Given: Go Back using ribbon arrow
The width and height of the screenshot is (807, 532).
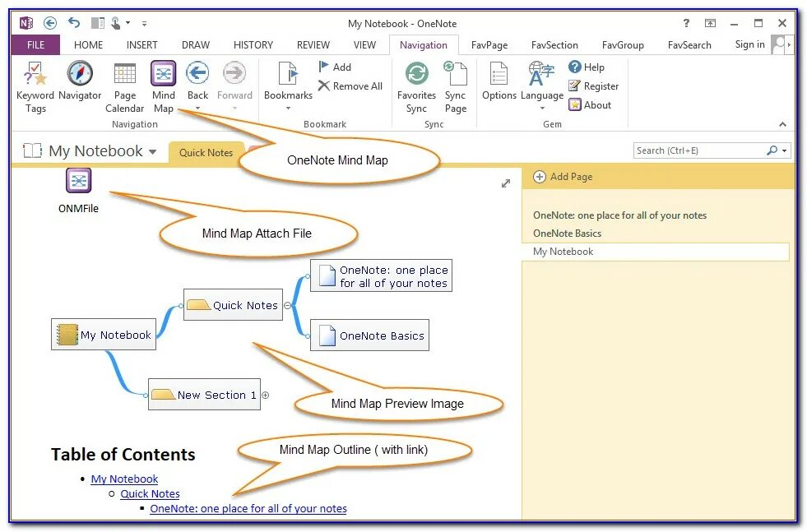Looking at the screenshot, I should pos(197,73).
